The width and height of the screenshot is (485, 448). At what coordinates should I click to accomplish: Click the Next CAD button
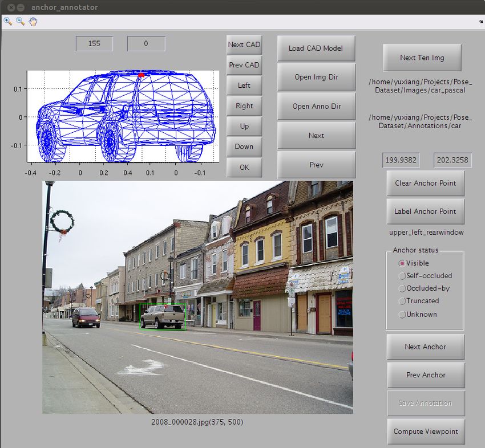244,44
